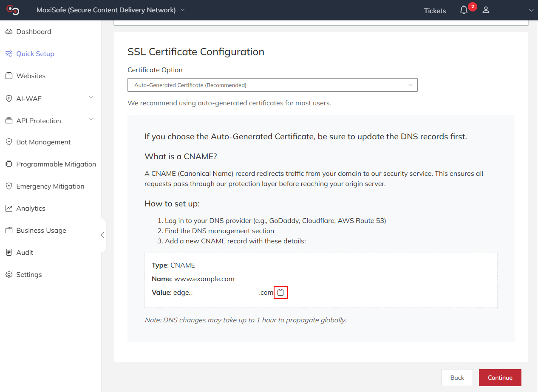
Task: Select Programmable Mitigation in sidebar
Action: [x=56, y=164]
